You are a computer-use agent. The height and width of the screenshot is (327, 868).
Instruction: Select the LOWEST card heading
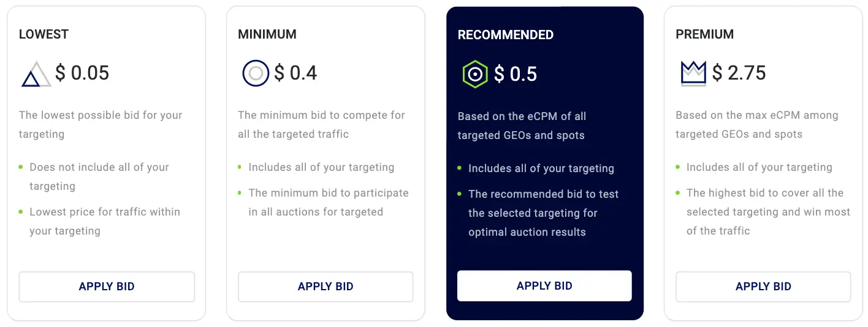pyautogui.click(x=44, y=34)
